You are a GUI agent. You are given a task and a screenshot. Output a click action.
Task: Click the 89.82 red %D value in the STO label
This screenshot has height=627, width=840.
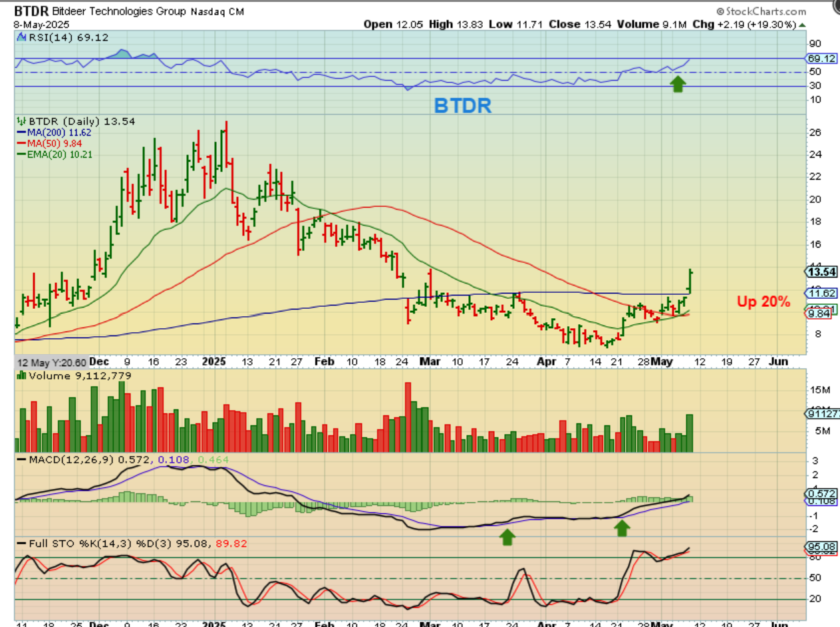pyautogui.click(x=233, y=544)
